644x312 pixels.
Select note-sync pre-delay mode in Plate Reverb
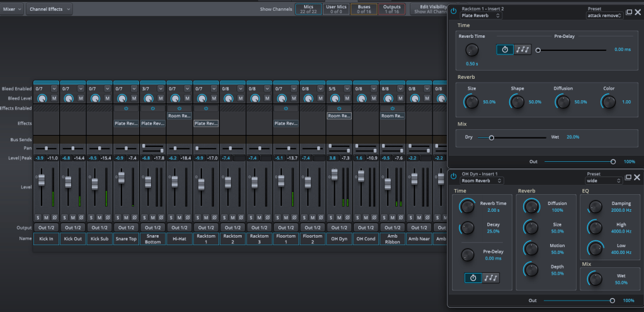pyautogui.click(x=523, y=50)
